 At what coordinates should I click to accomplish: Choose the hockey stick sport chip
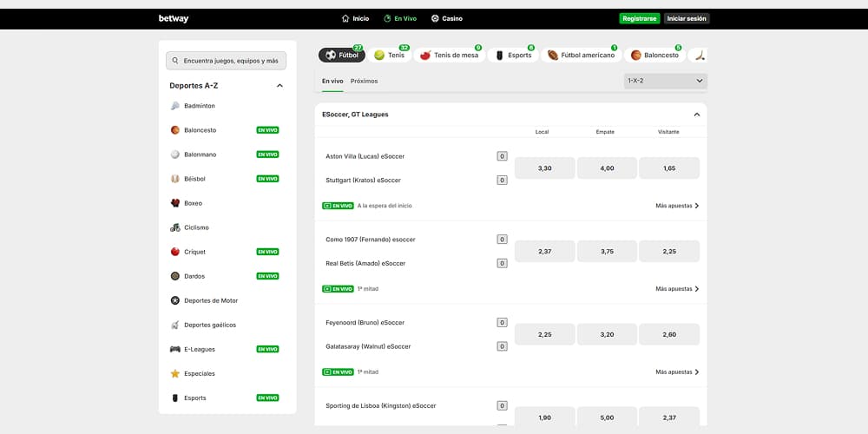point(699,56)
